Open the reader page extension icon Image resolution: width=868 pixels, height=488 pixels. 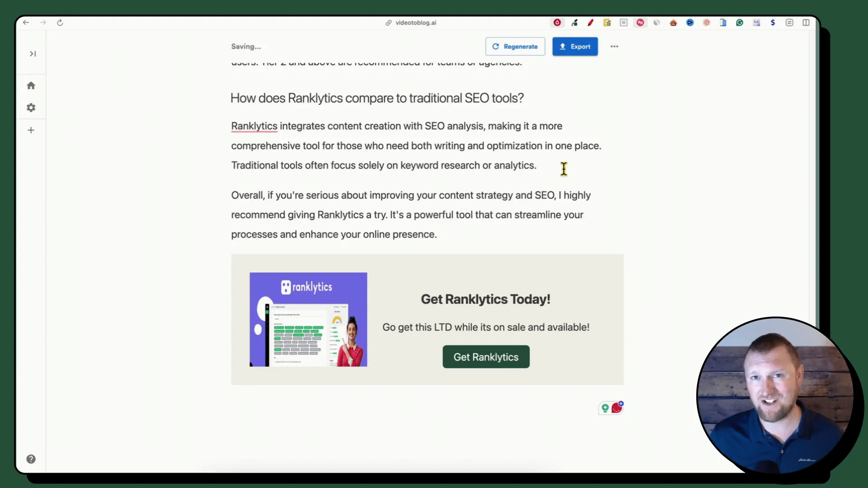[624, 23]
